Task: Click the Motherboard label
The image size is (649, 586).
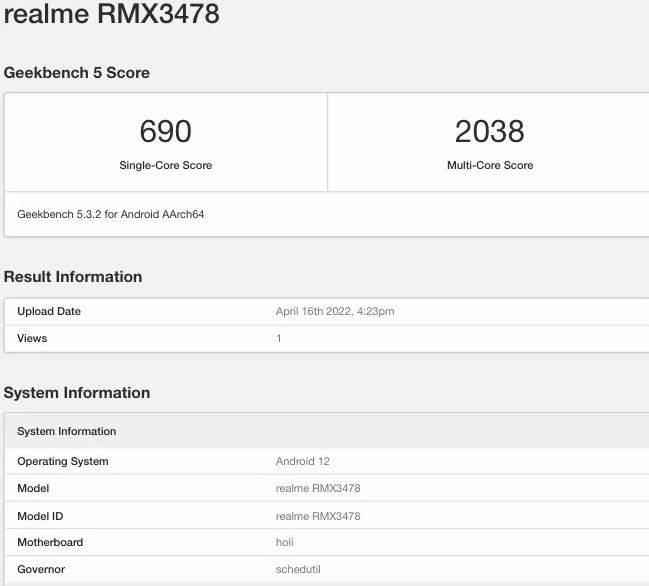Action: (x=50, y=542)
